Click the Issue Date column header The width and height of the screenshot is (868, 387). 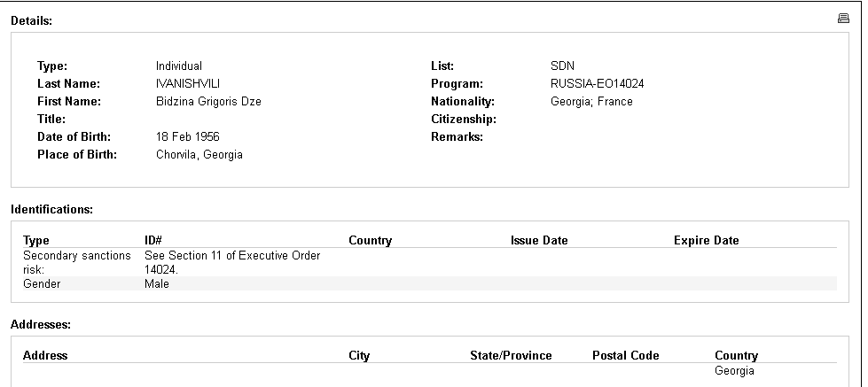[539, 241]
